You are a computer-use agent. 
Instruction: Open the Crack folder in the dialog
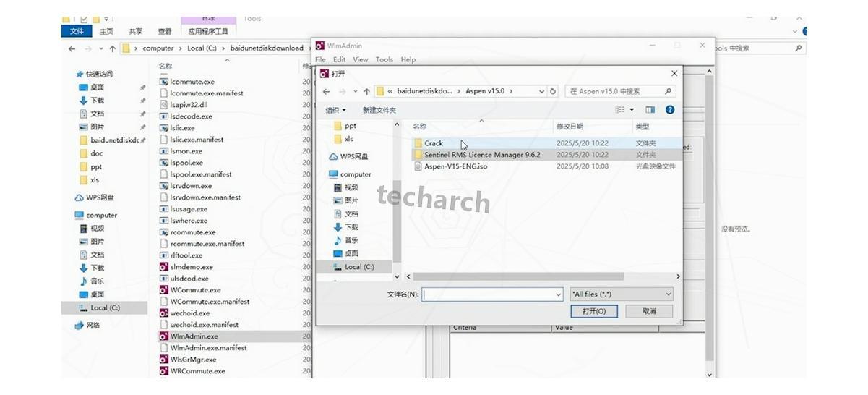(x=434, y=143)
